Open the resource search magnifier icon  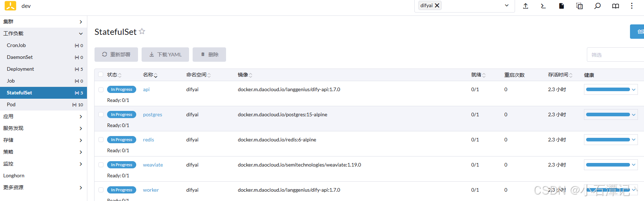coord(597,6)
